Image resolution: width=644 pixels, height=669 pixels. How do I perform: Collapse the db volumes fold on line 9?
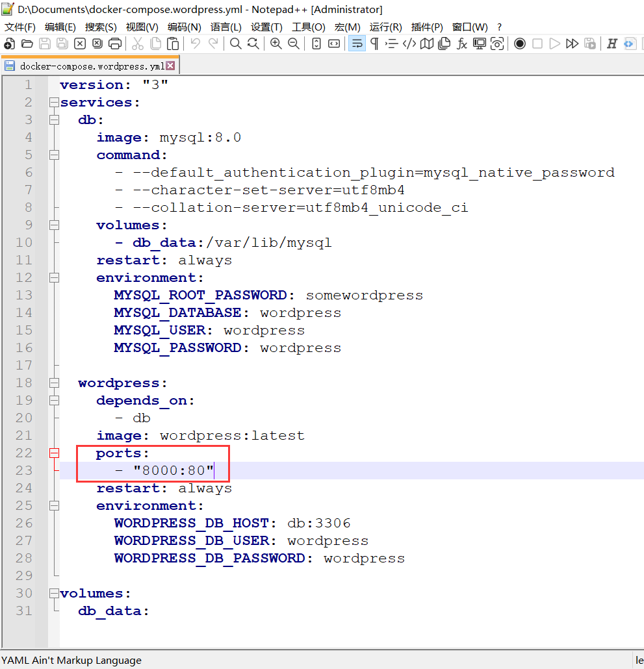(x=54, y=225)
